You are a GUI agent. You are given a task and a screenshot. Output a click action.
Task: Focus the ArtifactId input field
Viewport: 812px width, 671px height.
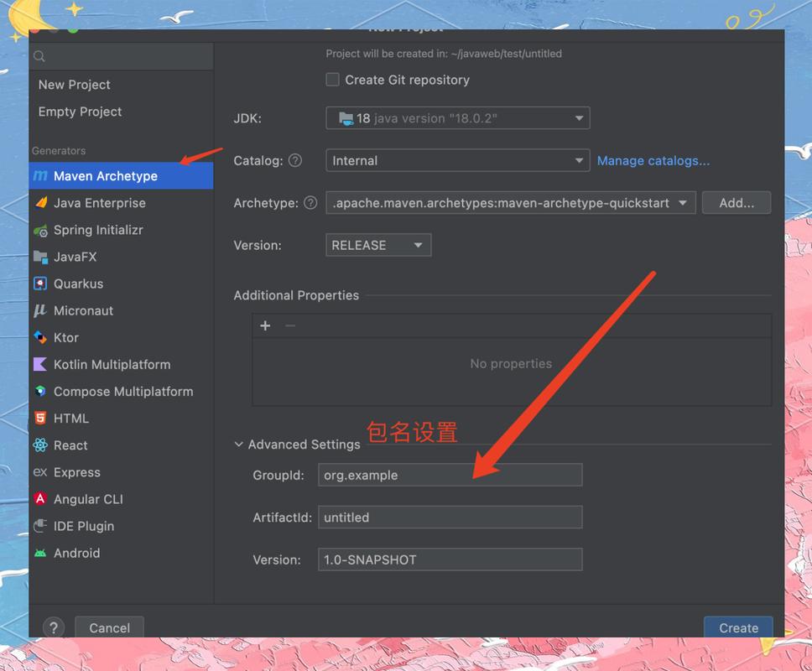(450, 518)
